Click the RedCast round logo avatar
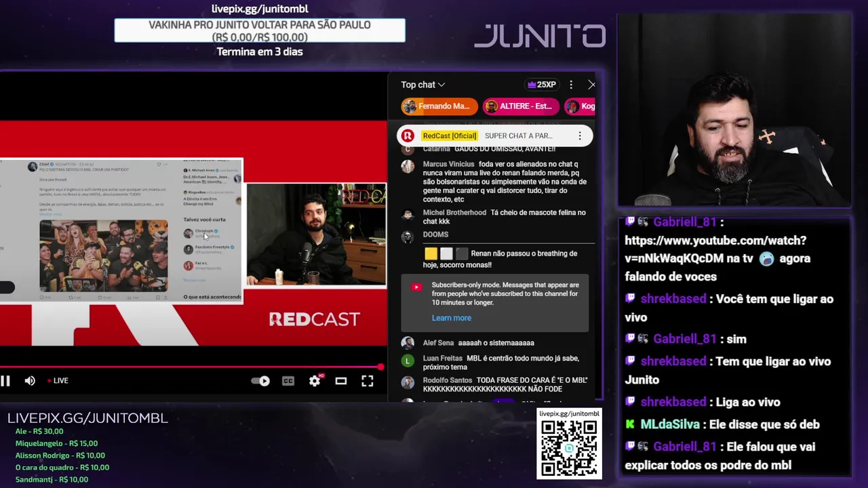This screenshot has width=868, height=488. [408, 136]
